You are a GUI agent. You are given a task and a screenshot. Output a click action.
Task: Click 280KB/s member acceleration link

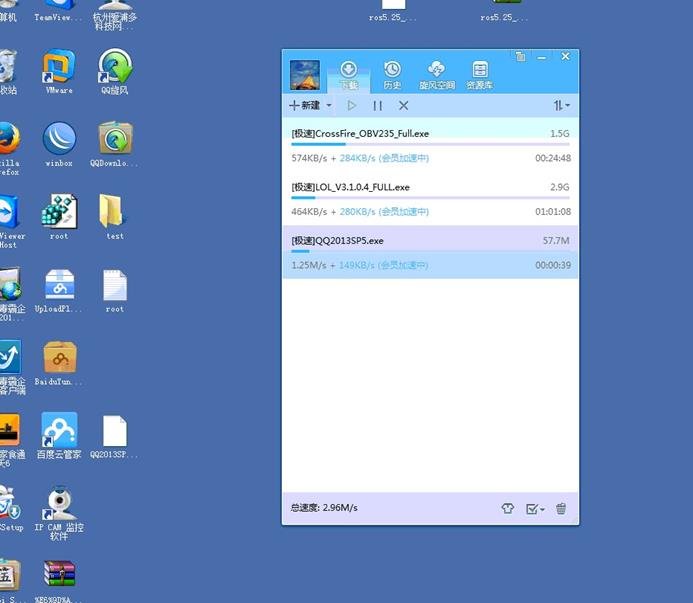[384, 212]
